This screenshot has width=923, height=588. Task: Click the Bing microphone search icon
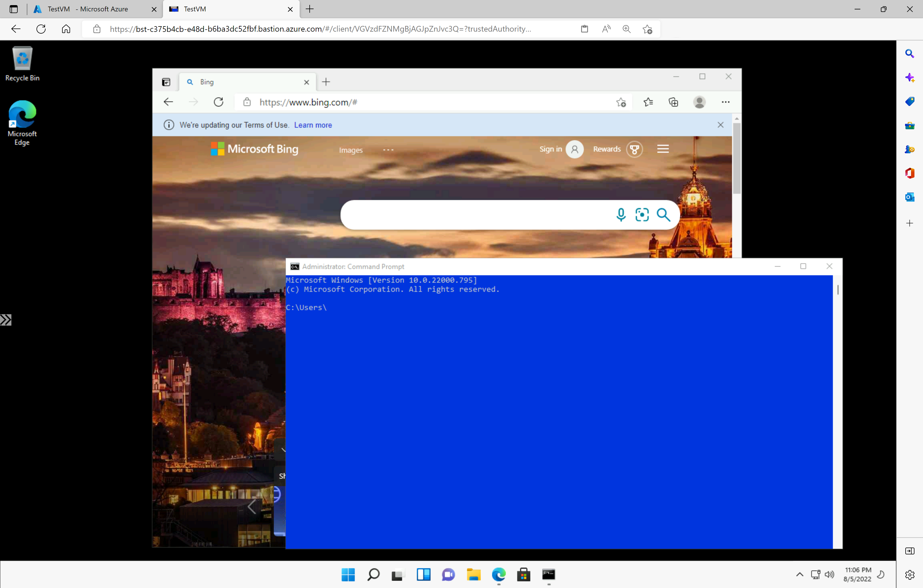[620, 215]
